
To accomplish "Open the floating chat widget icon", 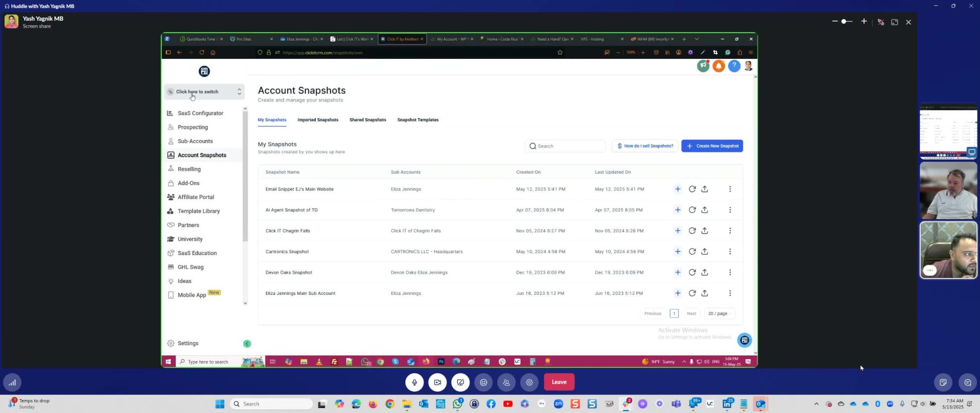I will click(744, 340).
